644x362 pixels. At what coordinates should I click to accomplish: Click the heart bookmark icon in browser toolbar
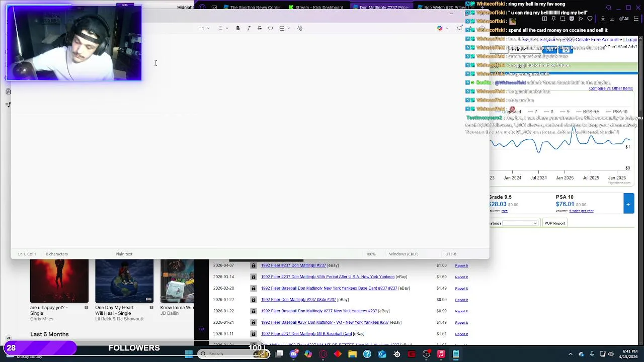click(x=590, y=19)
